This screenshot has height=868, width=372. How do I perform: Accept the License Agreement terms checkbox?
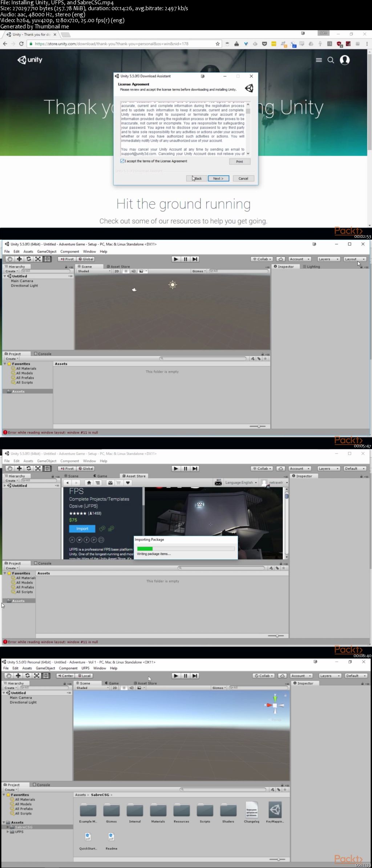(122, 161)
